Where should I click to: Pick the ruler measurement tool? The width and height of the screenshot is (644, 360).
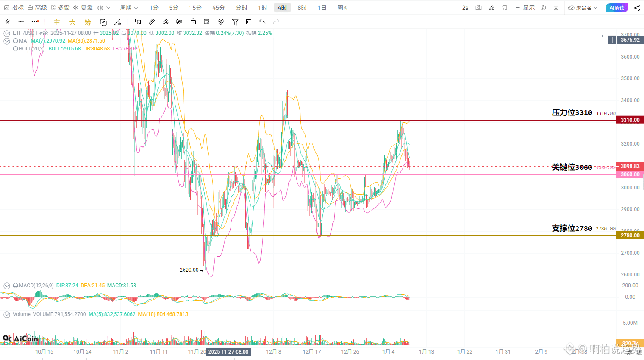pyautogui.click(x=152, y=22)
